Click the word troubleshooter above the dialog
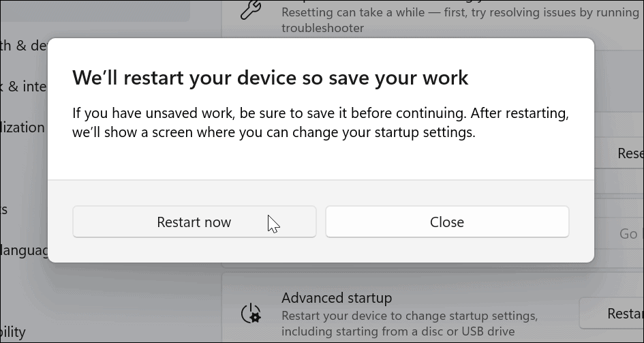This screenshot has width=644, height=343. (x=322, y=28)
